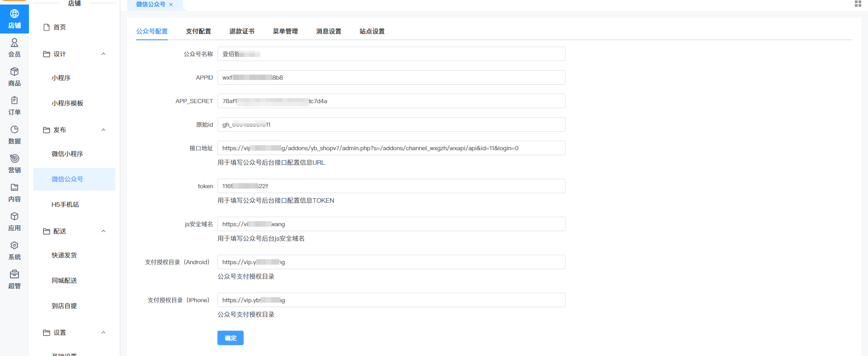Click the 配送 folder icon
The image size is (868, 356).
46,231
